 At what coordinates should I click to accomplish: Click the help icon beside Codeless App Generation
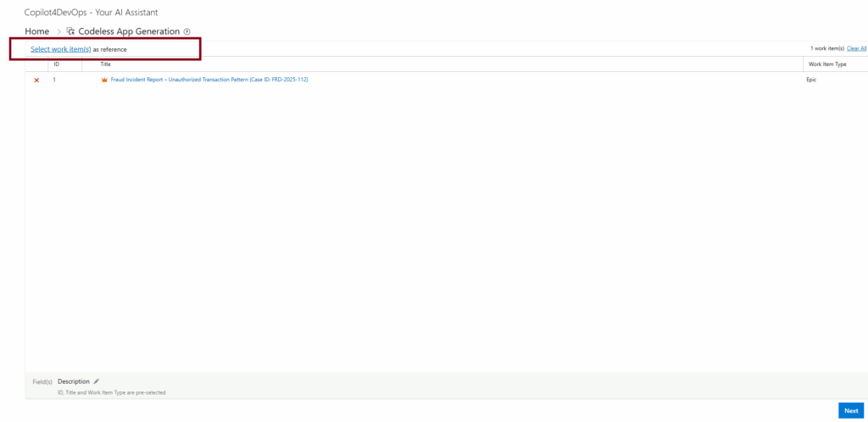186,31
